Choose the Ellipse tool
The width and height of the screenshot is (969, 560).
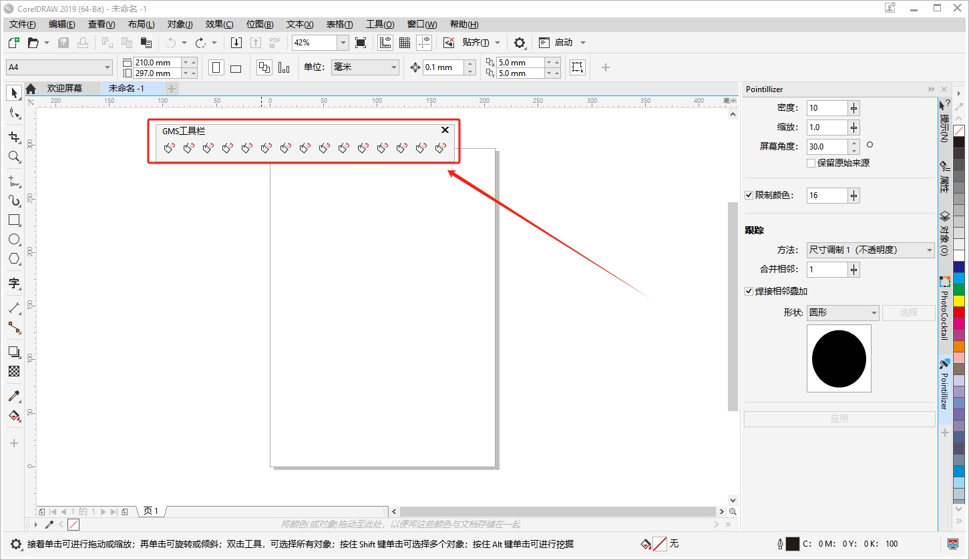(14, 239)
